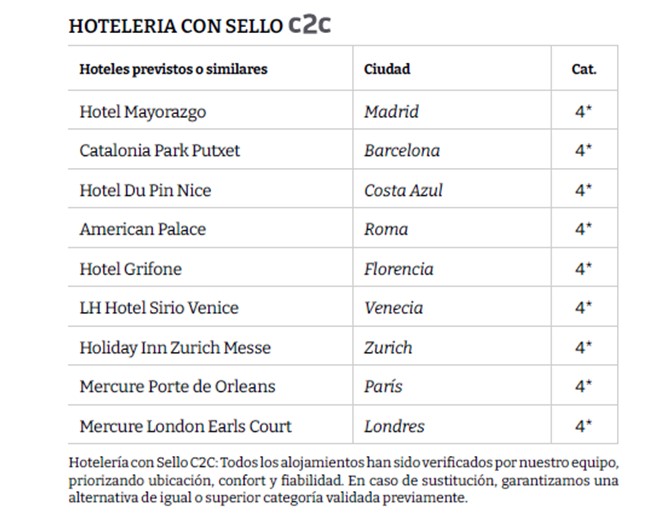Click the C2C logo in the heading

tap(310, 24)
